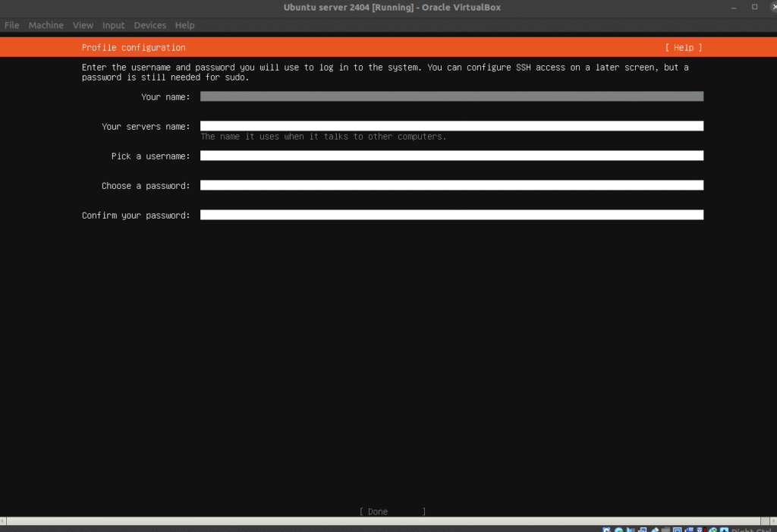Open the View menu
This screenshot has height=532, width=777.
(83, 25)
